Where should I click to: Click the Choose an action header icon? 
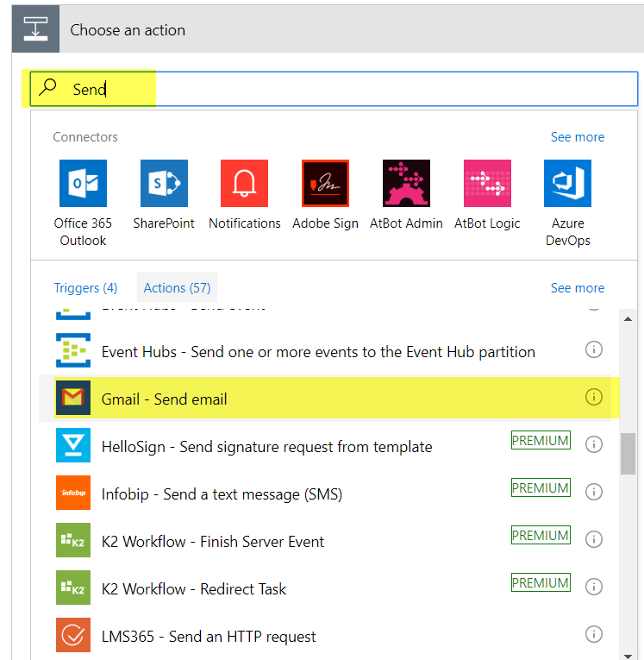click(35, 29)
